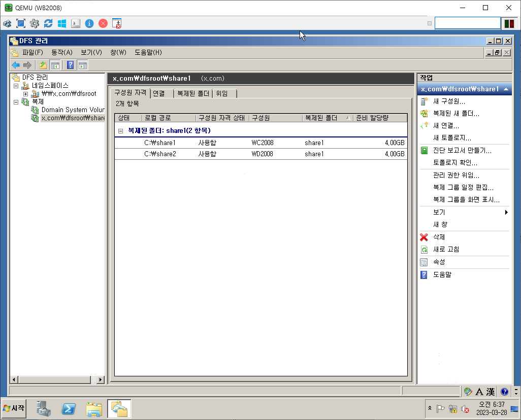Click the up-one-level folder icon

43,65
